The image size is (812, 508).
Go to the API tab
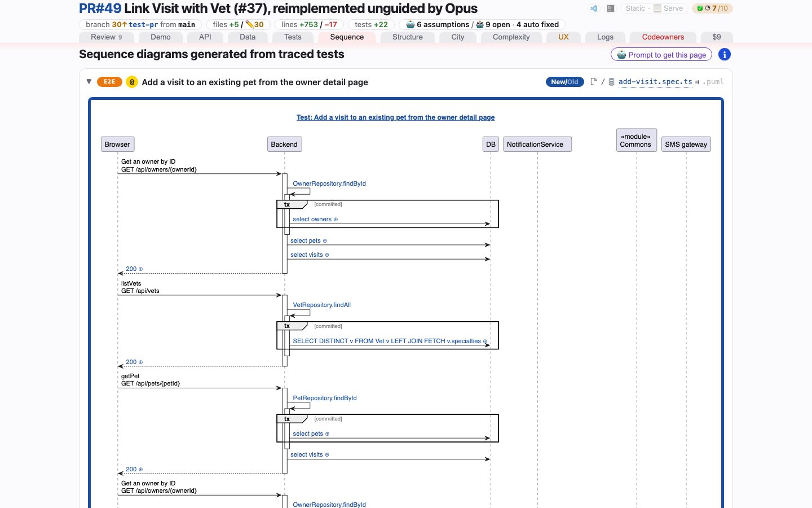click(x=205, y=37)
